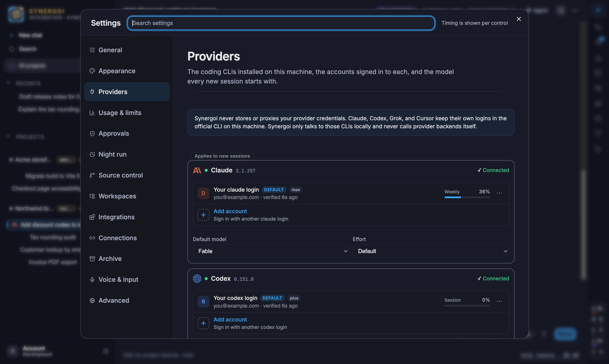
Task: Open more options for codex login
Action: pyautogui.click(x=499, y=301)
